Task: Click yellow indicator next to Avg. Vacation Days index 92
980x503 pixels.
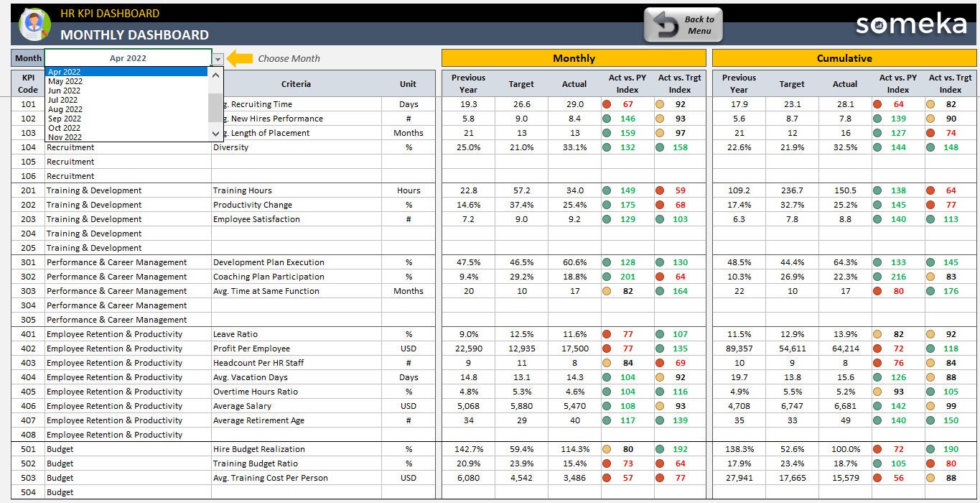Action: tap(659, 377)
